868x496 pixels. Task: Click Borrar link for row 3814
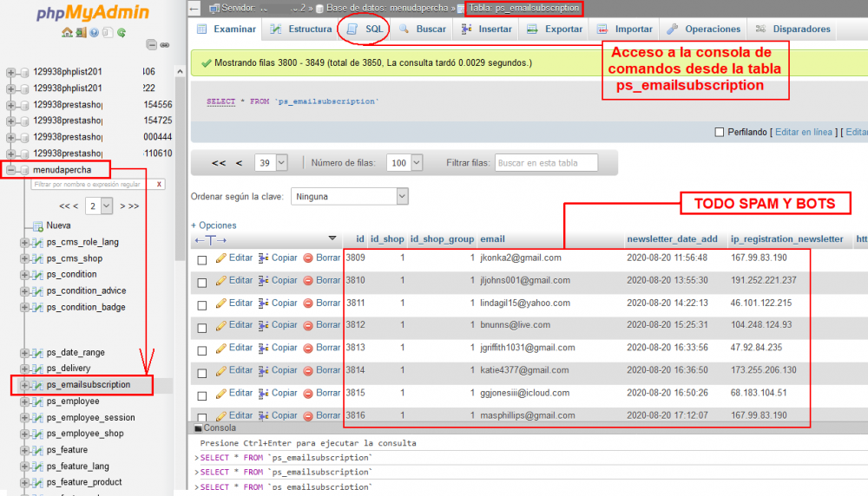pyautogui.click(x=328, y=370)
